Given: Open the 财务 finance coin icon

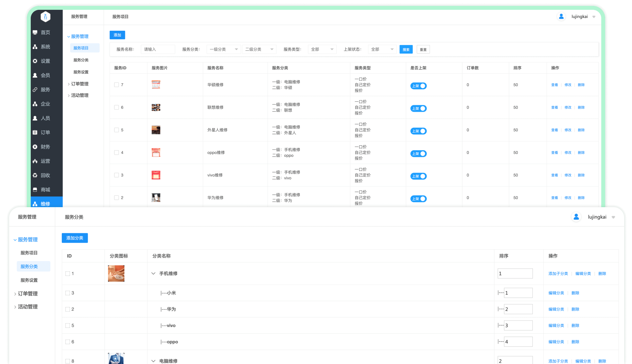Looking at the screenshot, I should pos(35,147).
